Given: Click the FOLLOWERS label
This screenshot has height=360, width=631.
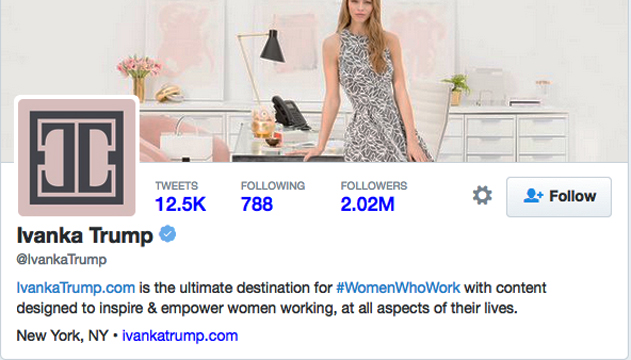Looking at the screenshot, I should tap(374, 186).
